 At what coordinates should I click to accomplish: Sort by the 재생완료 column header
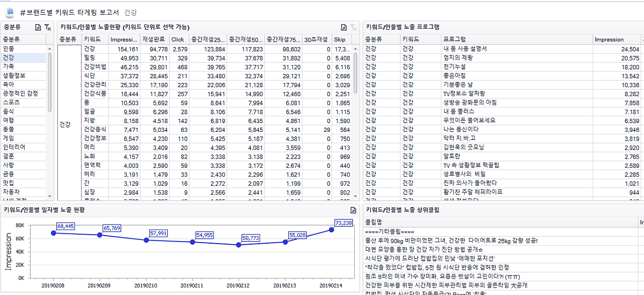click(154, 39)
